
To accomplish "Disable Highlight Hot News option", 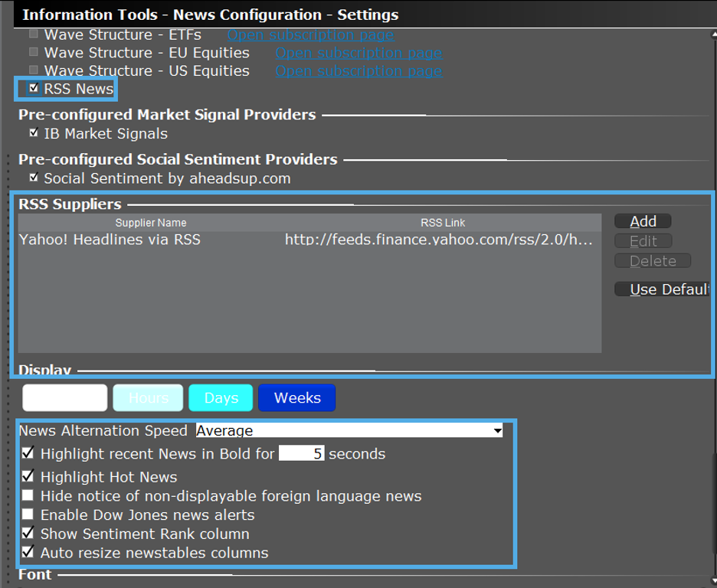I will [x=28, y=476].
